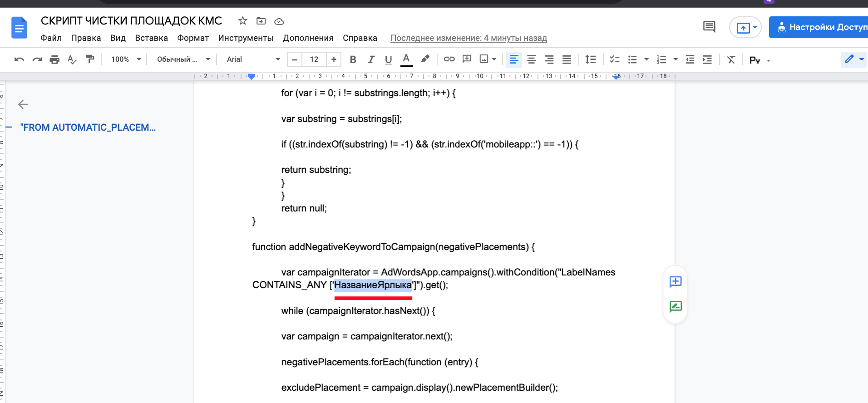Image resolution: width=868 pixels, height=403 pixels.
Task: Click the font size field
Action: [x=314, y=59]
